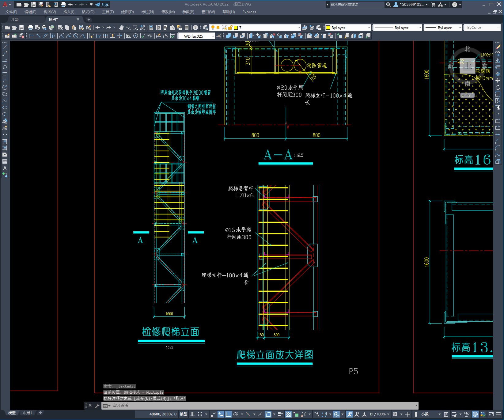
Task: Select the Mirror tool in modify toolbar
Action: pyautogui.click(x=498, y=61)
